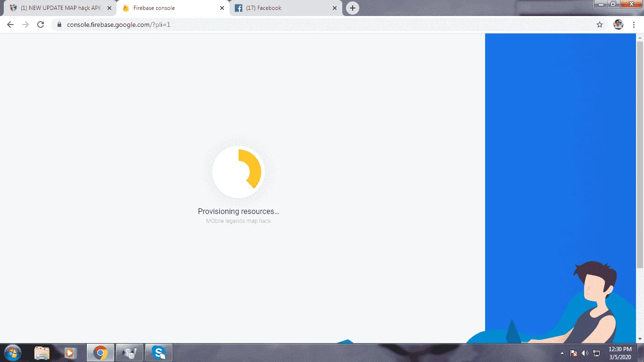Open Chrome three-dot menu

coord(634,25)
